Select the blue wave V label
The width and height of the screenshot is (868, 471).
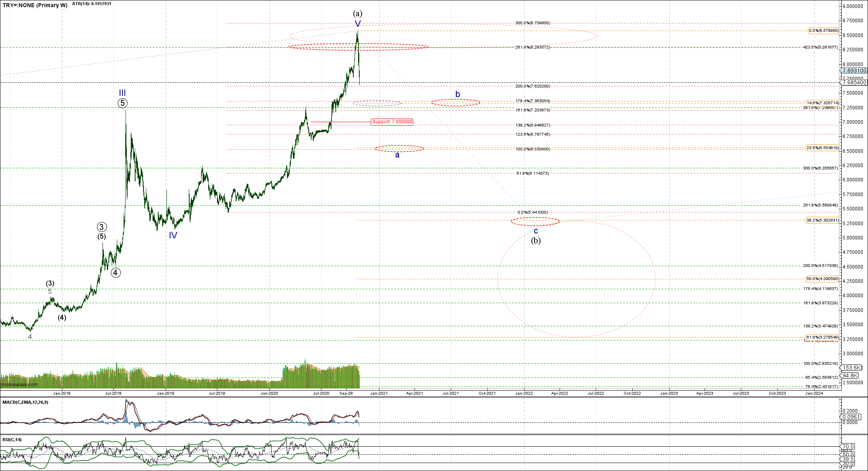[x=358, y=23]
